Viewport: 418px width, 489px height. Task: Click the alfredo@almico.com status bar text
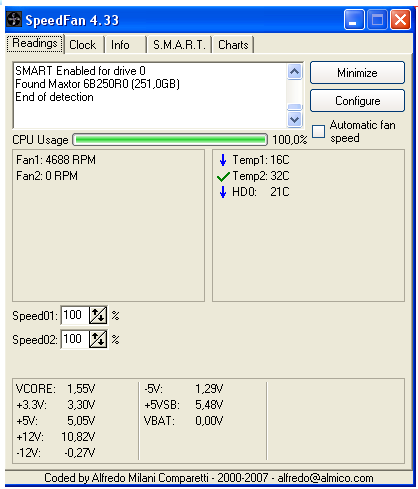tap(325, 478)
